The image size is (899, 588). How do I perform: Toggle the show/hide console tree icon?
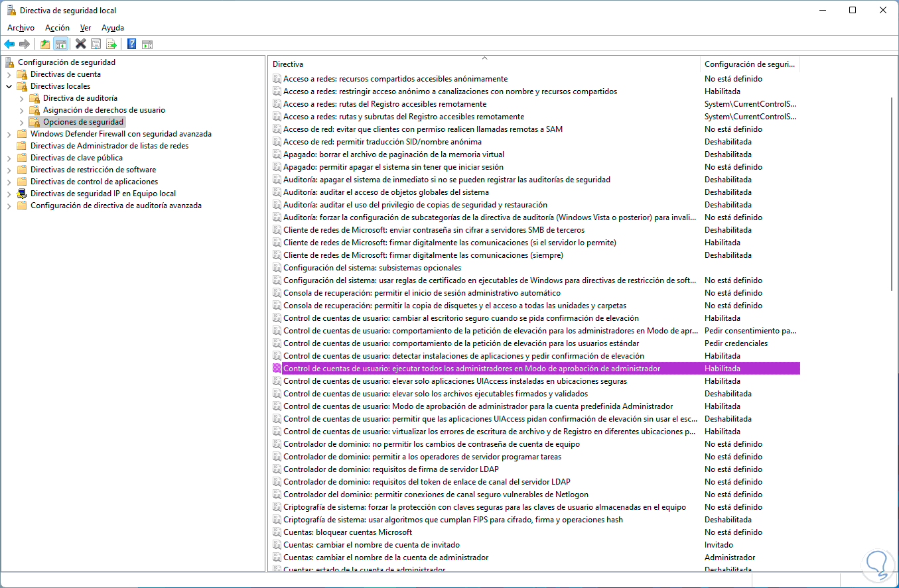(60, 44)
